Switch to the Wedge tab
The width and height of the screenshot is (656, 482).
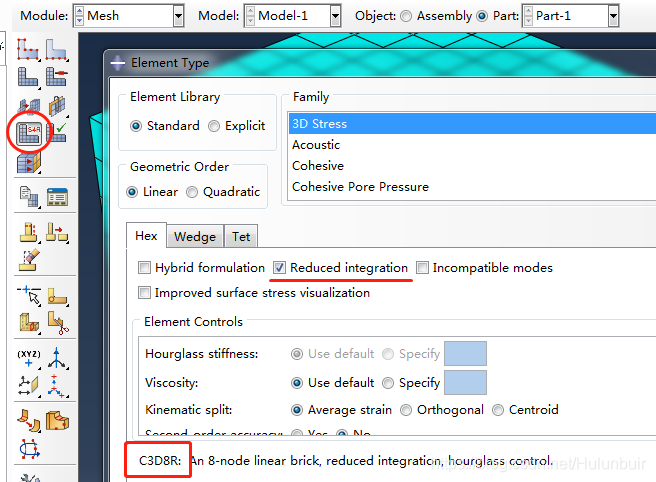[x=195, y=237]
